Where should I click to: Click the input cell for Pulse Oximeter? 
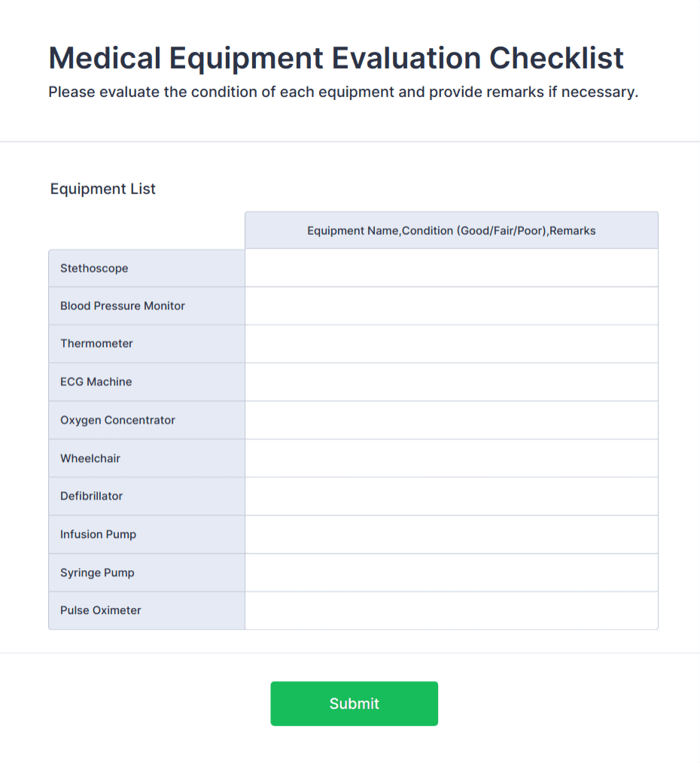coord(451,610)
